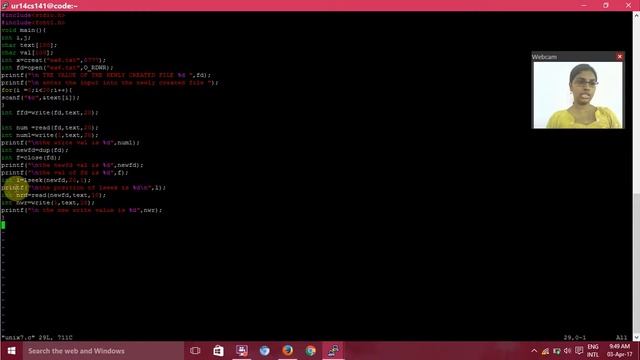
Task: Launch Google Chrome from the taskbar
Action: click(311, 351)
